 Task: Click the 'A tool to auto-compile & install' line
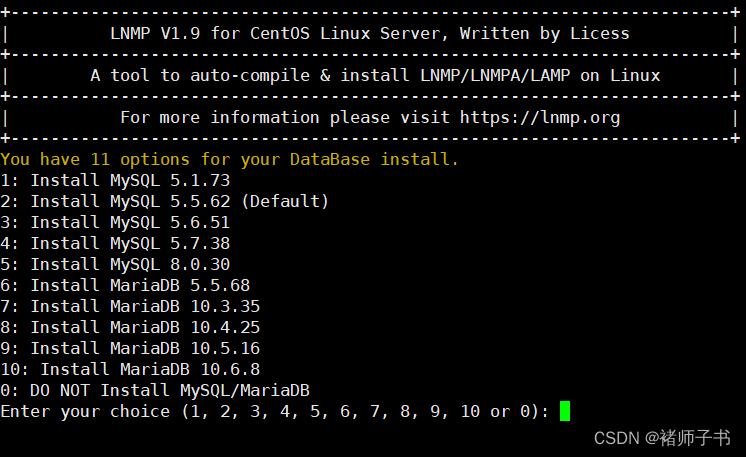pyautogui.click(x=375, y=75)
